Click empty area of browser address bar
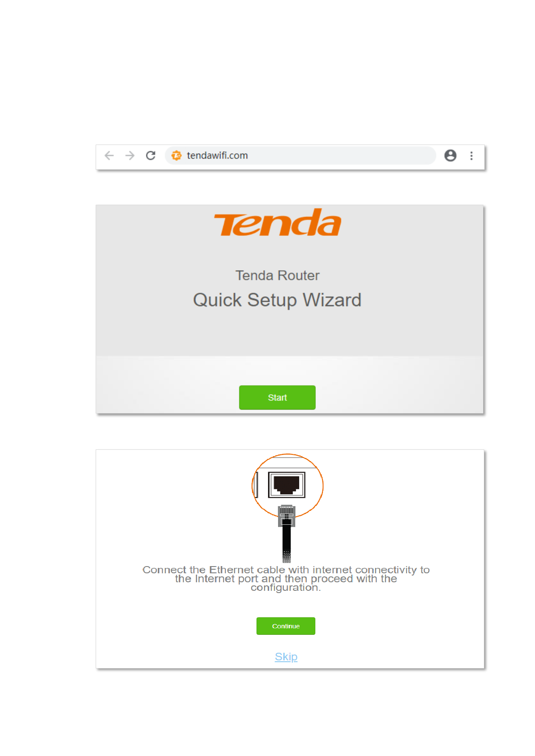The height and width of the screenshot is (756, 535). coord(341,155)
